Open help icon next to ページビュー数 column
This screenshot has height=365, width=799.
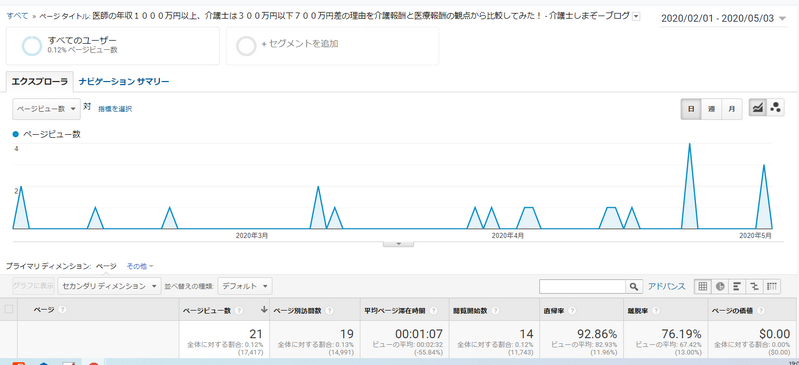239,310
